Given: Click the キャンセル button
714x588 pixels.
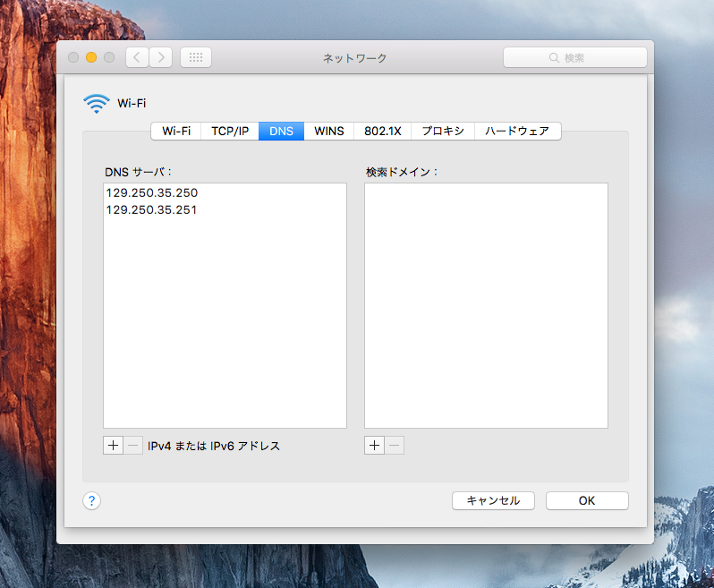Looking at the screenshot, I should [493, 501].
